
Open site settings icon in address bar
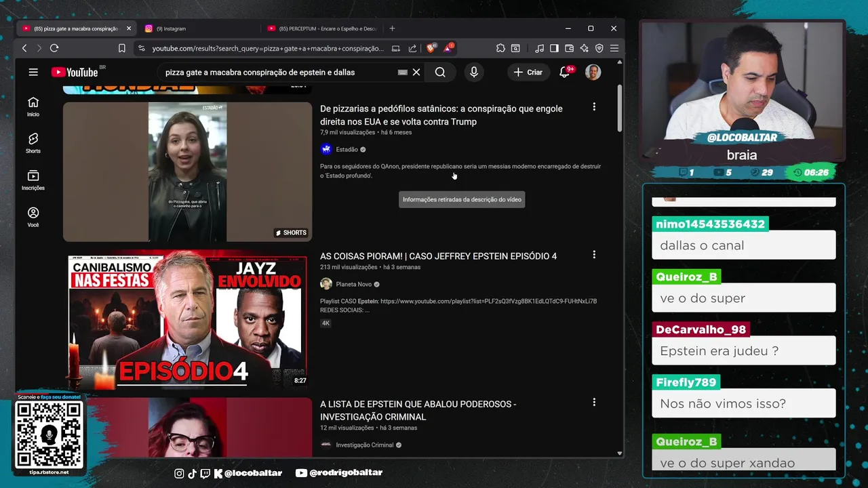coord(141,48)
